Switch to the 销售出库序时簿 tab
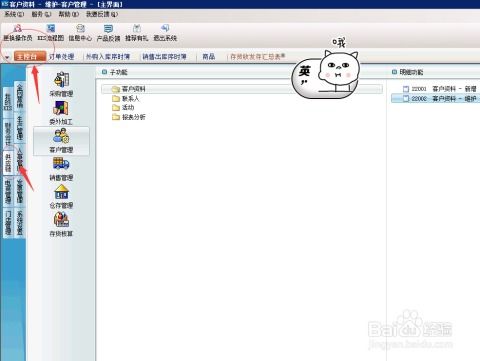The height and width of the screenshot is (361, 480). [x=164, y=57]
